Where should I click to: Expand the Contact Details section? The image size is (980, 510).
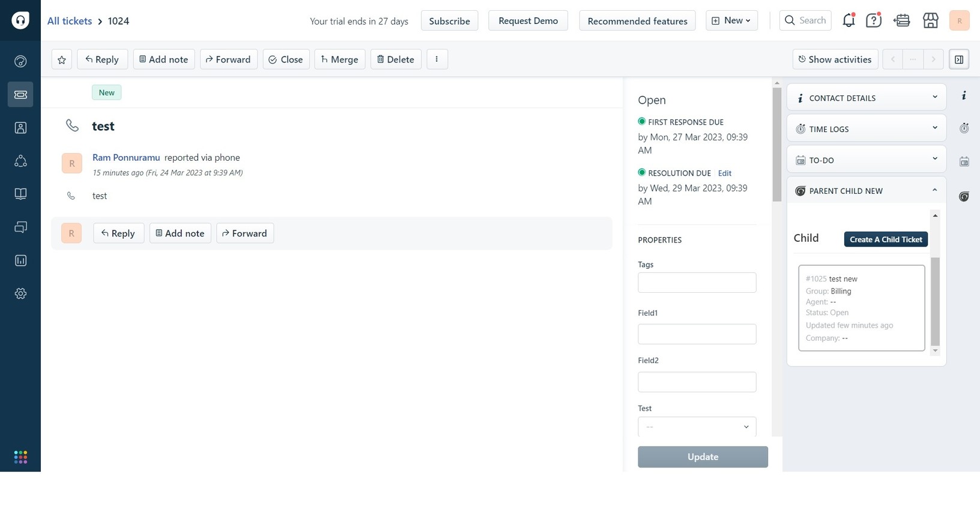coord(866,98)
